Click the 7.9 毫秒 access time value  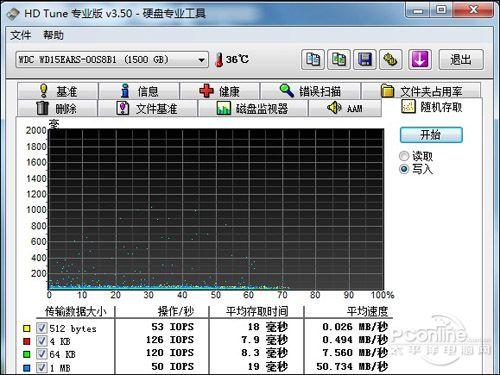(265, 340)
